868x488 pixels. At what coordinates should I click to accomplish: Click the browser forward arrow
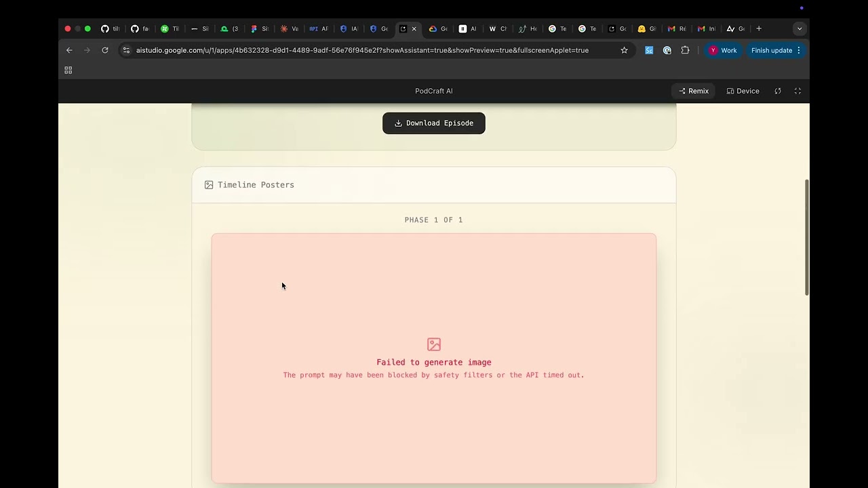(87, 50)
